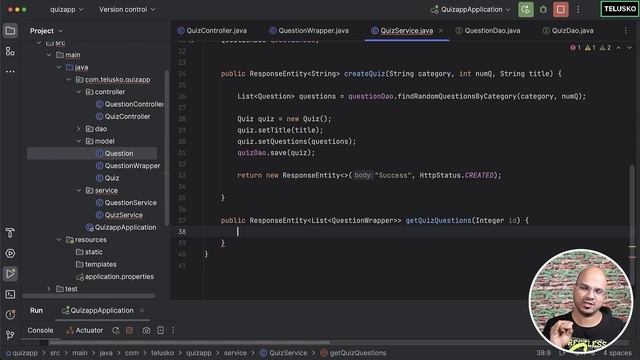Select QuestionWrapper in project tree
The image size is (640, 360).
pyautogui.click(x=128, y=166)
